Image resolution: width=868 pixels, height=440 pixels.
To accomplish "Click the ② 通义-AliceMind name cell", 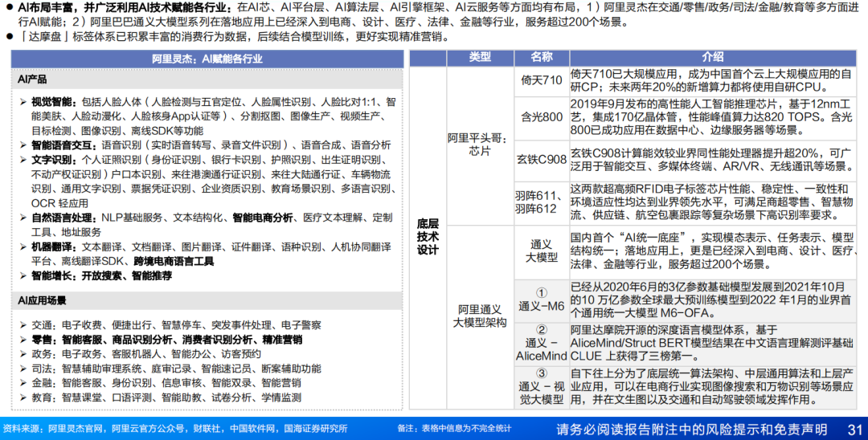I will tap(542, 344).
